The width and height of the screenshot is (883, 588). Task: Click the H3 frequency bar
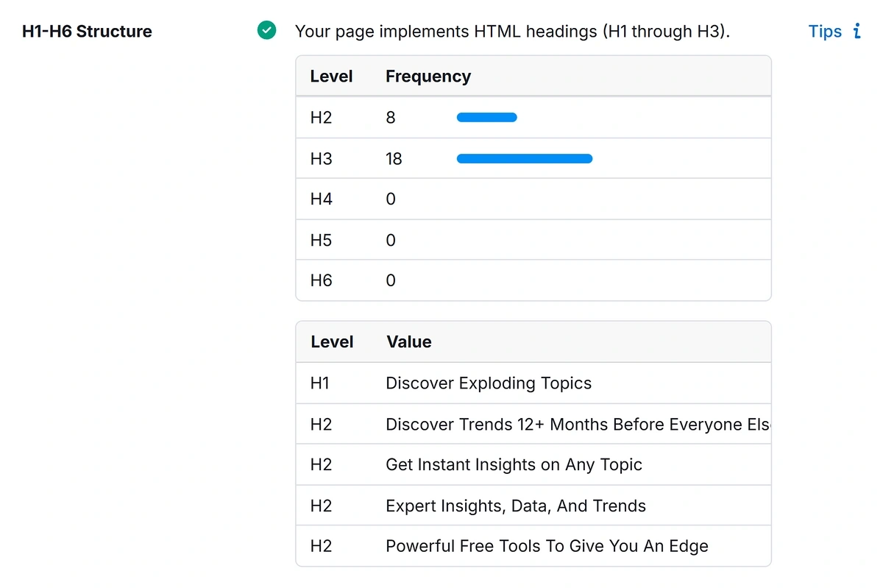(x=525, y=158)
